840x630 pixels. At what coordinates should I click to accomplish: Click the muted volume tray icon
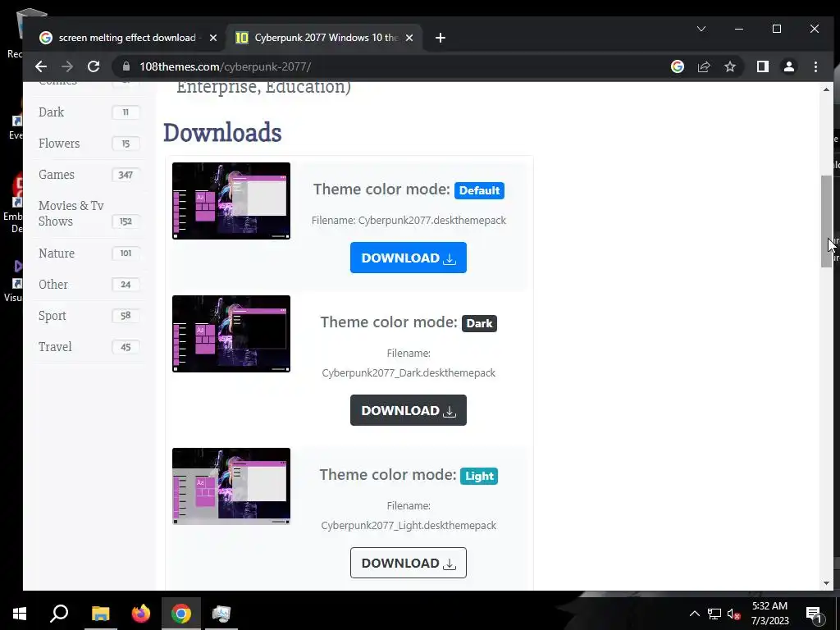[733, 614]
